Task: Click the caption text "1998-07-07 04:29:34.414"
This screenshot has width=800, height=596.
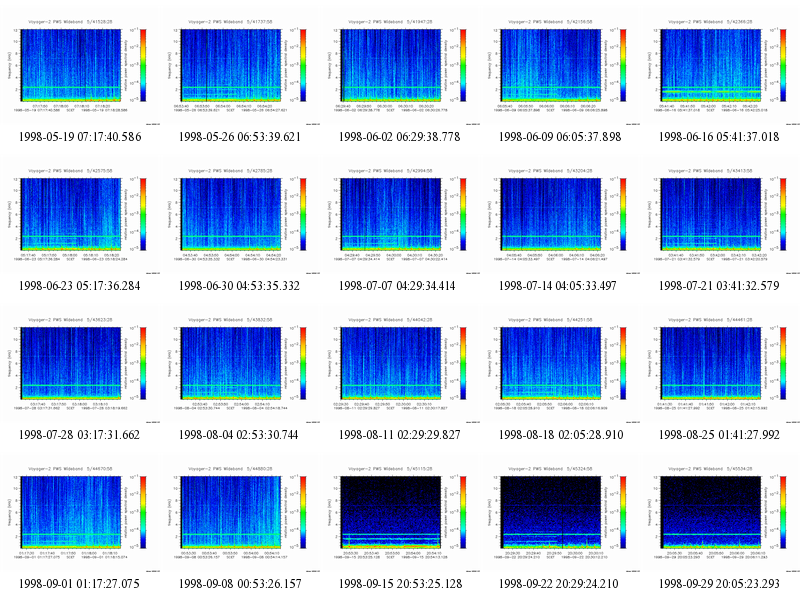Action: click(x=397, y=286)
